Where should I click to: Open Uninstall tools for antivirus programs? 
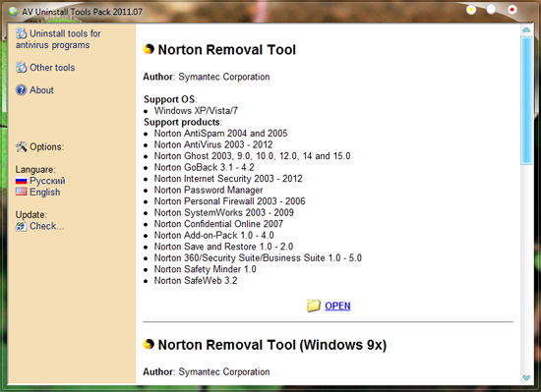(58, 39)
